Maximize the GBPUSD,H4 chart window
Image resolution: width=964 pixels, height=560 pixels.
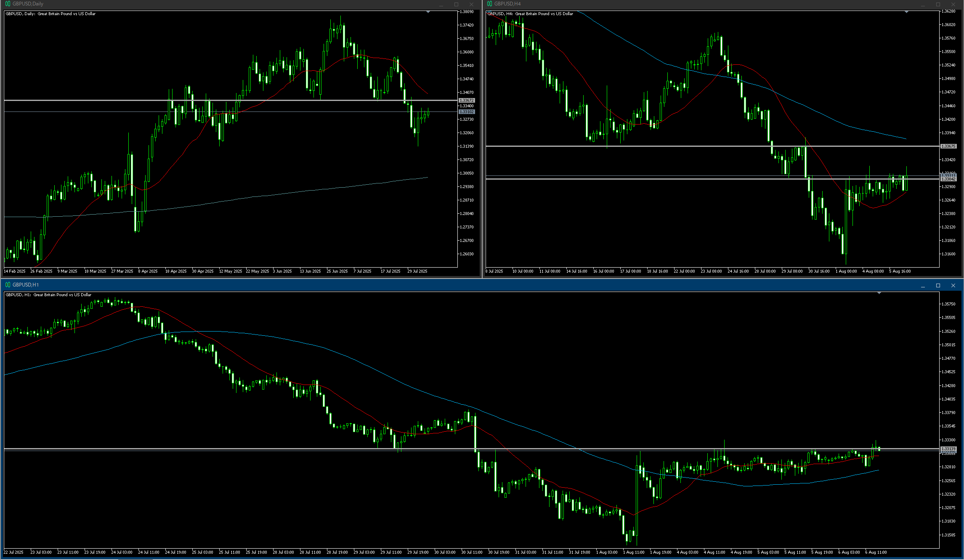pyautogui.click(x=938, y=4)
